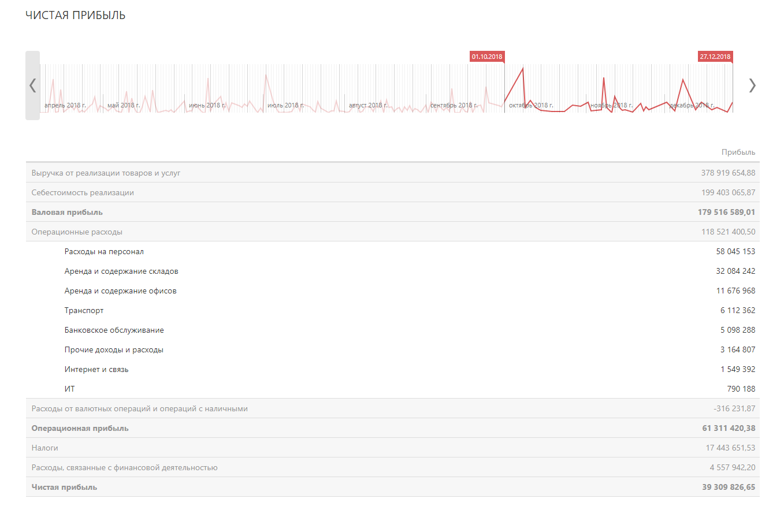
Task: Select the Банковское обслуживание row
Action: (x=114, y=330)
